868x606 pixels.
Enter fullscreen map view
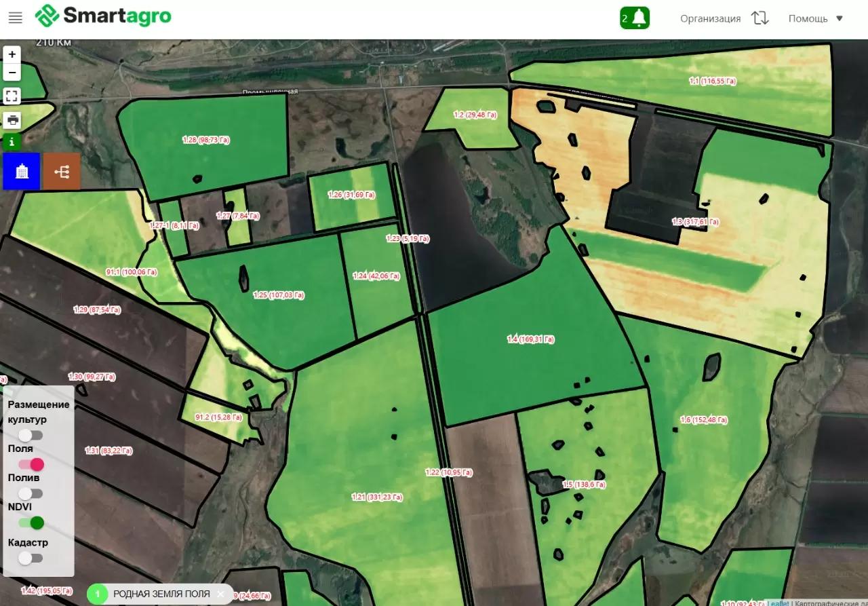[x=12, y=96]
